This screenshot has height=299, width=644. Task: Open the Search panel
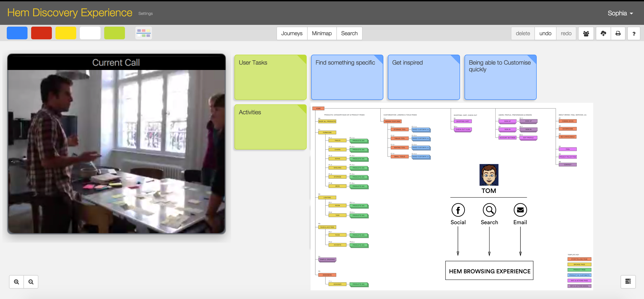pos(349,33)
